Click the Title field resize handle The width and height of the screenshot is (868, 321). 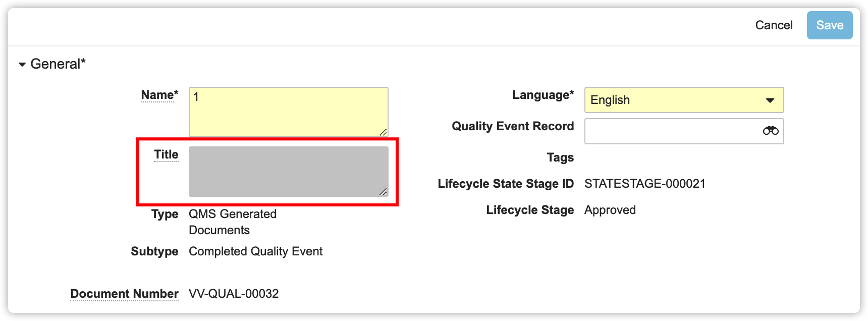[384, 192]
